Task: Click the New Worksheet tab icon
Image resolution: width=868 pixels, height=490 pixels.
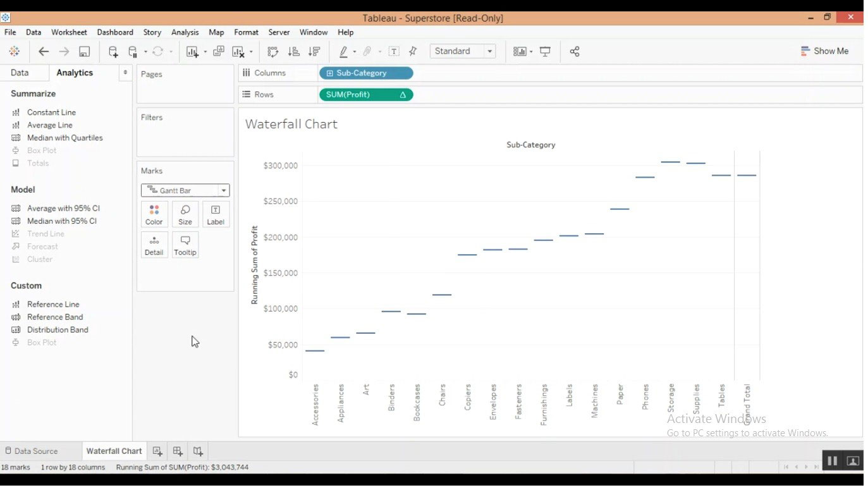Action: point(157,451)
